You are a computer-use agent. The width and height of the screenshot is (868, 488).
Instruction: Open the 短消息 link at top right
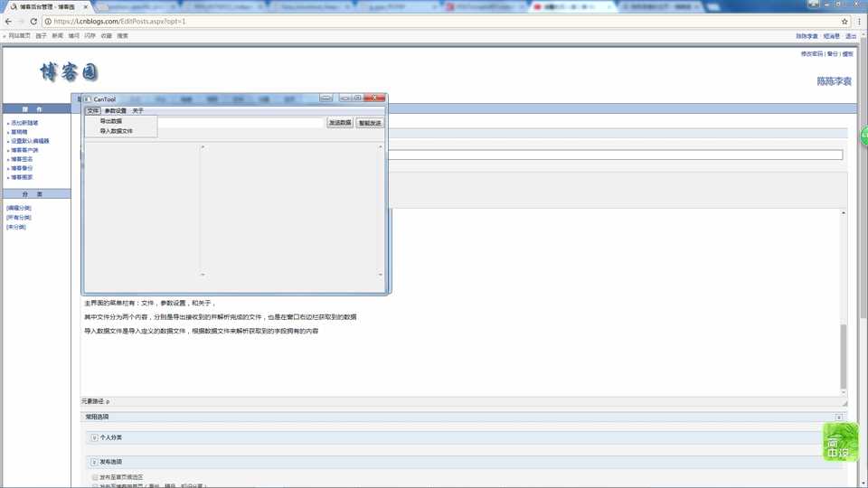831,36
